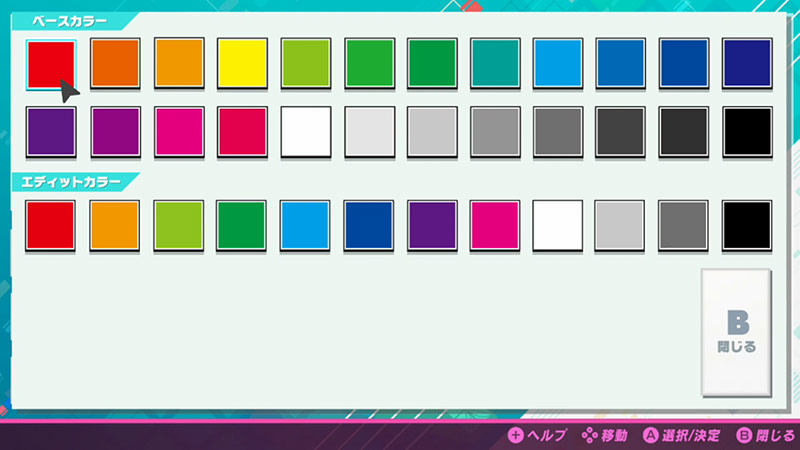Select the dark purple base color
800x450 pixels.
click(x=51, y=131)
